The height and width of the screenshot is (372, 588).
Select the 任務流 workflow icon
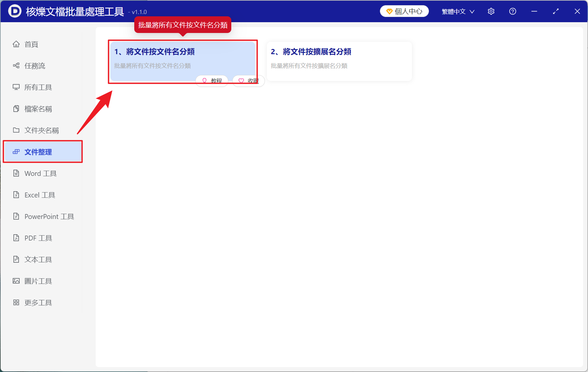tap(16, 66)
